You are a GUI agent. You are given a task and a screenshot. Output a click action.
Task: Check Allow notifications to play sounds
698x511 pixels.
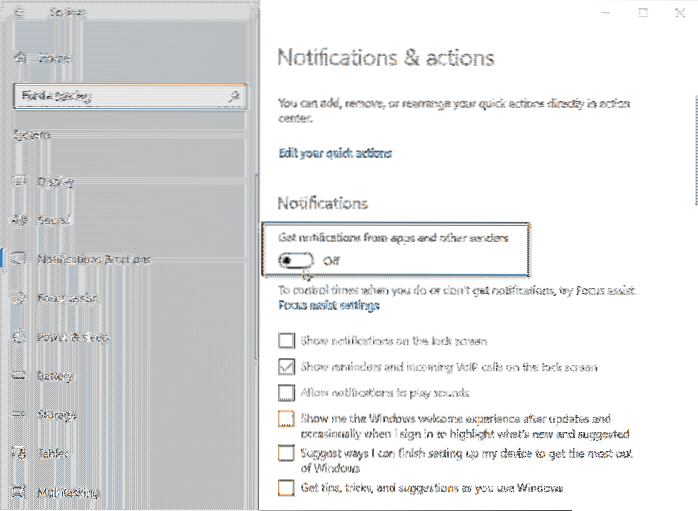point(287,392)
